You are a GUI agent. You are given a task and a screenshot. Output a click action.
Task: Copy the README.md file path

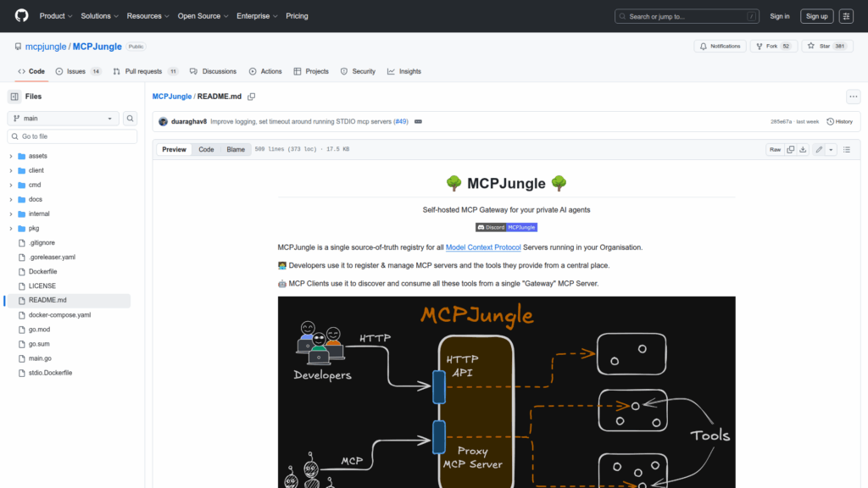pos(252,97)
